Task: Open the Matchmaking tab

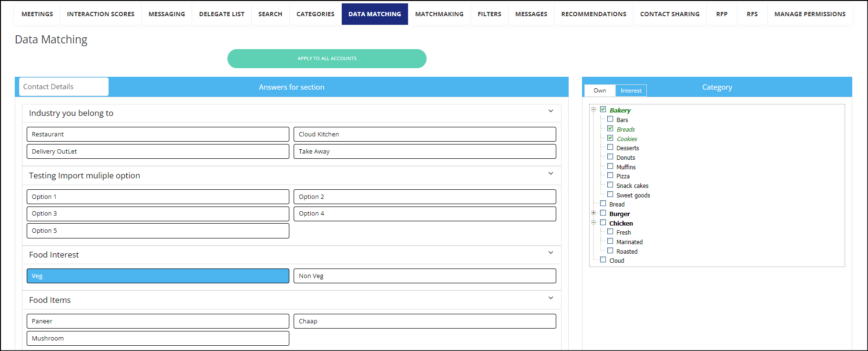Action: click(x=439, y=14)
